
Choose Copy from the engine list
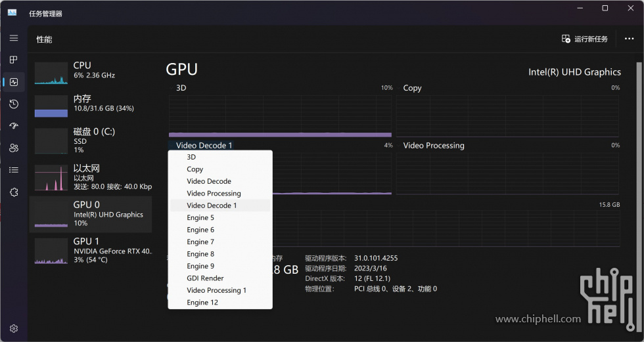click(220, 169)
